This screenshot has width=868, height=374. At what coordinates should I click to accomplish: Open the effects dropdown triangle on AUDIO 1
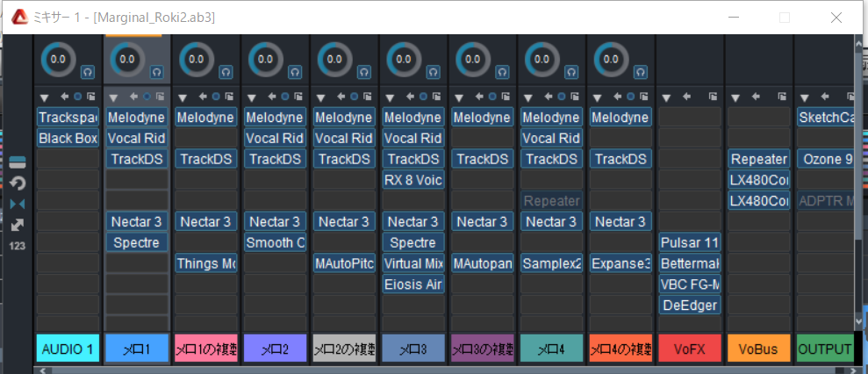(44, 98)
